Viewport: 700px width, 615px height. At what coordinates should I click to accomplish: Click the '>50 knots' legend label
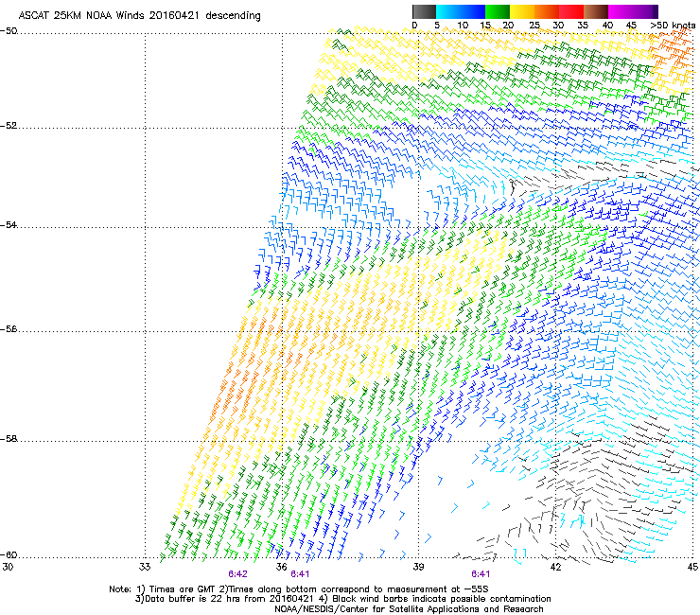click(x=673, y=26)
